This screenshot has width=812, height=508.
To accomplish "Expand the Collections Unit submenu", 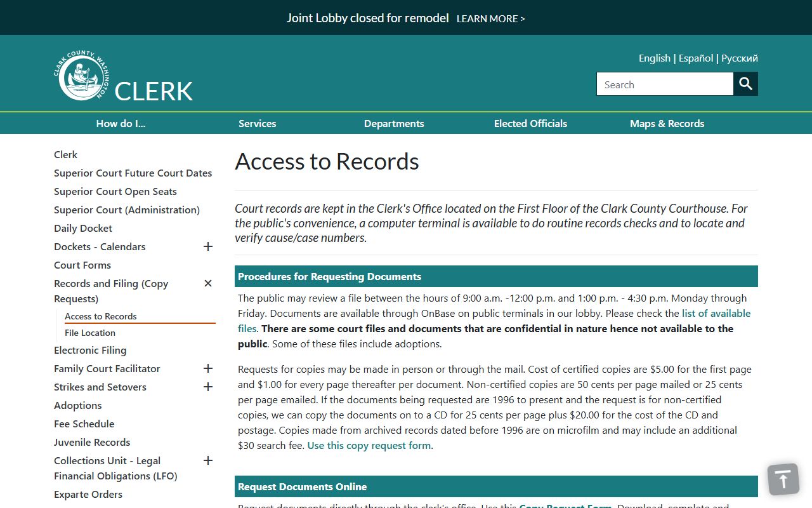I will tap(208, 460).
